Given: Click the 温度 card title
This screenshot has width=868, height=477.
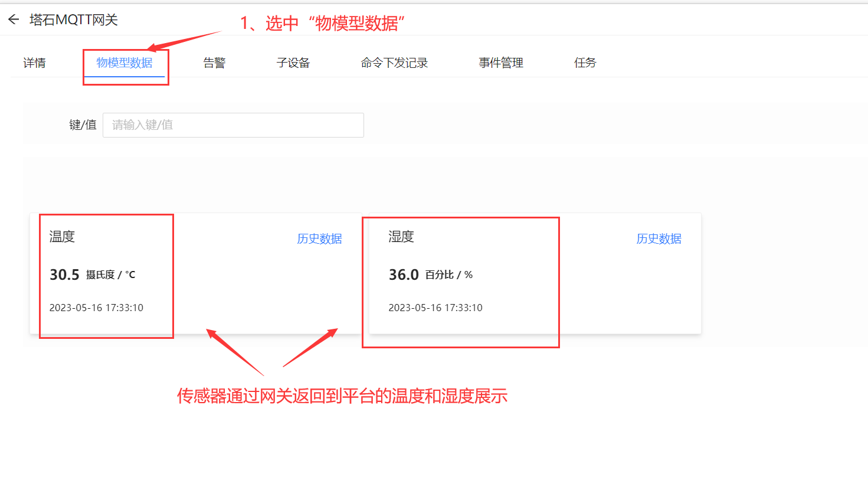Looking at the screenshot, I should coord(62,237).
